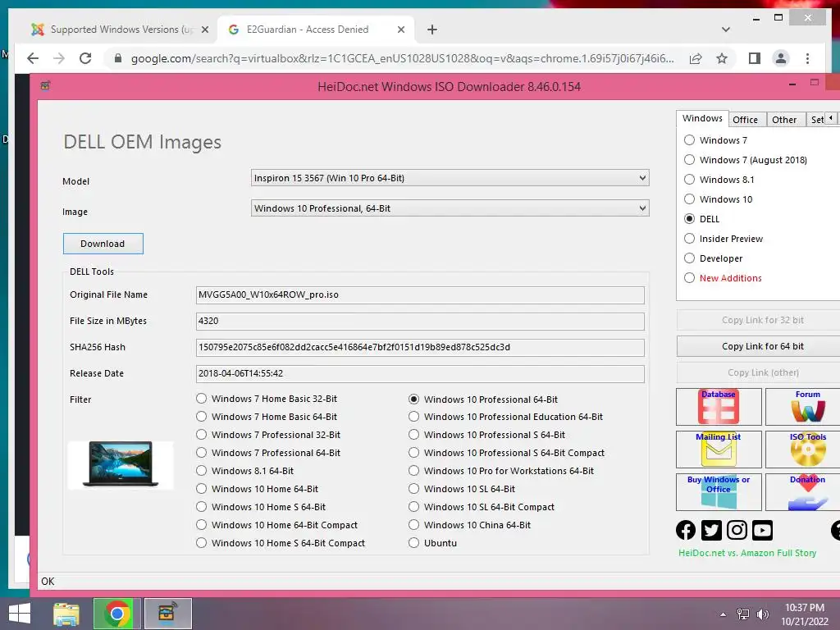Filter by Windows 7 Professional 64-Bit
The width and height of the screenshot is (840, 630).
[x=268, y=453]
